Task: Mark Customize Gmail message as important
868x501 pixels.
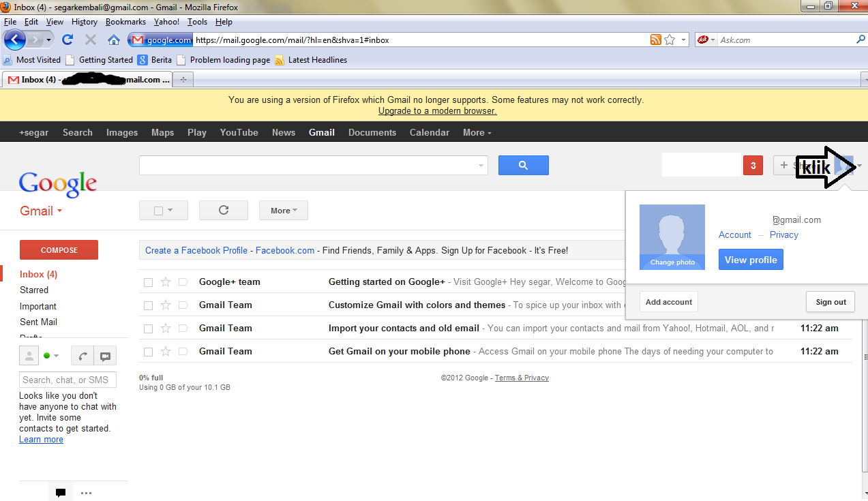Action: click(183, 305)
